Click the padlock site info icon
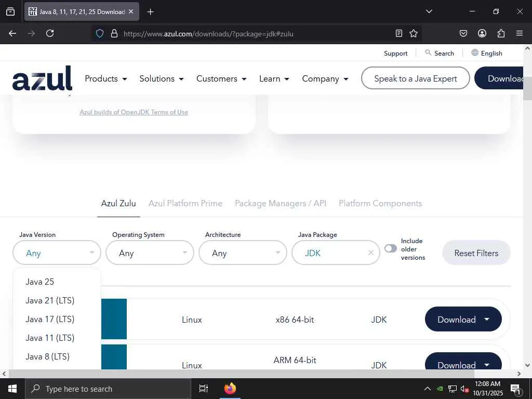 114,33
